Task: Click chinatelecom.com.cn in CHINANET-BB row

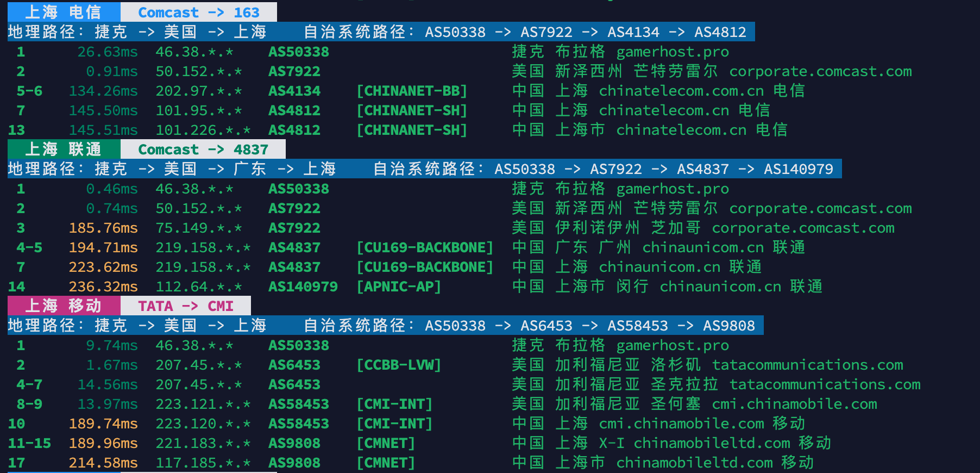Action: (x=681, y=91)
